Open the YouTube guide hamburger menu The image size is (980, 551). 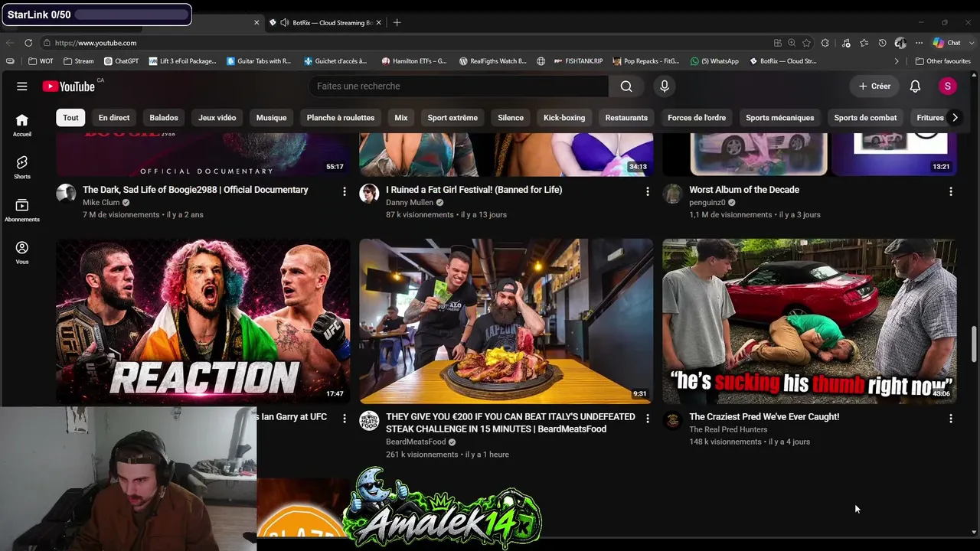click(x=22, y=86)
